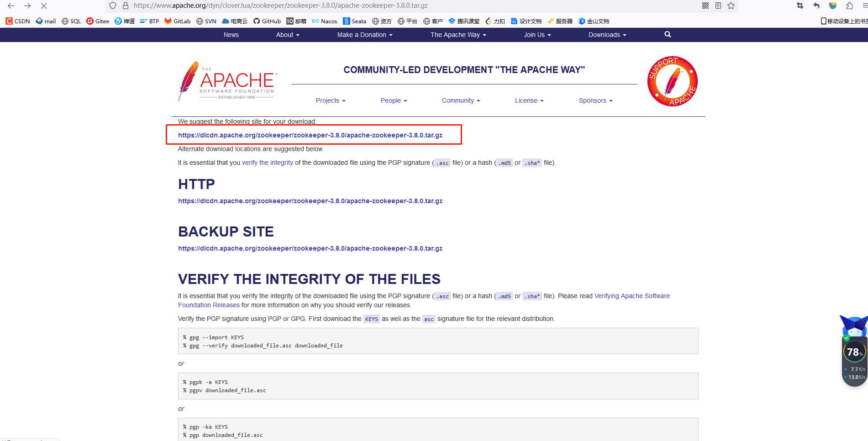Expand the Community dropdown
This screenshot has height=441, width=868.
coord(461,100)
